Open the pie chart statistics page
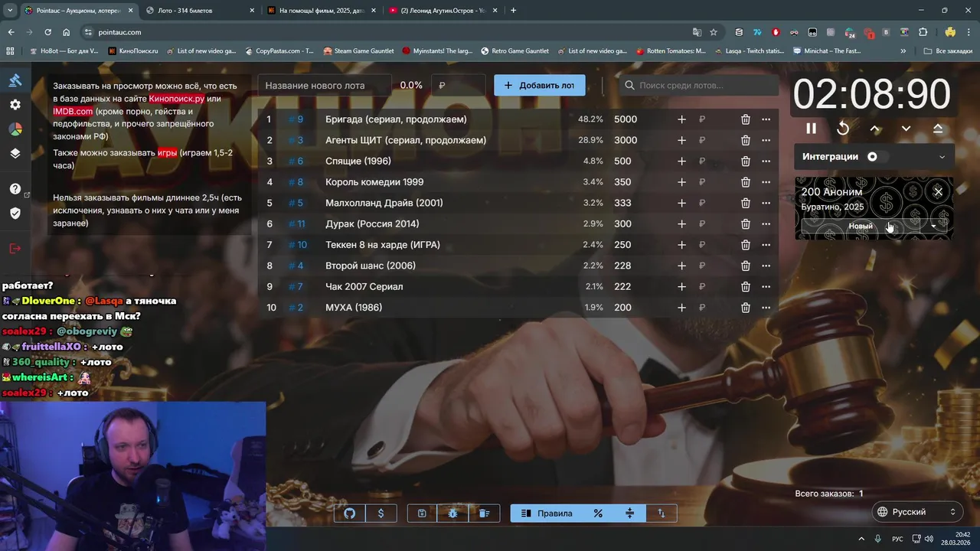This screenshot has width=980, height=551. (15, 129)
